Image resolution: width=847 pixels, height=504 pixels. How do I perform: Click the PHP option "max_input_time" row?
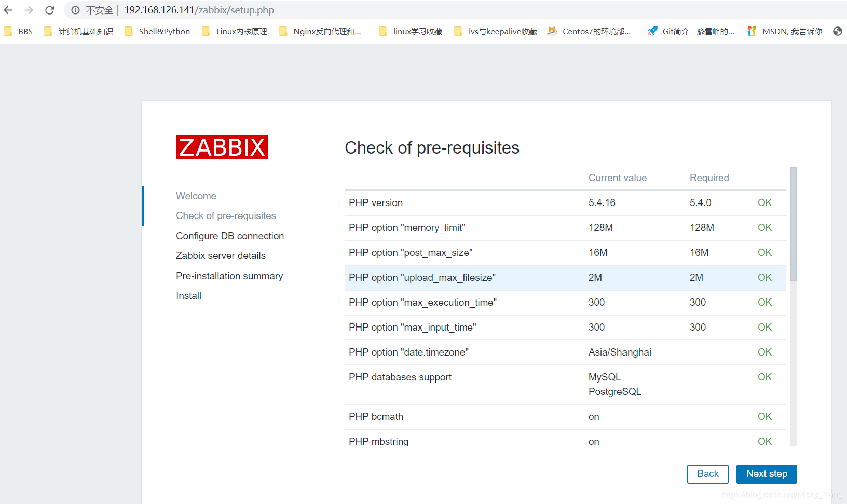tap(565, 328)
